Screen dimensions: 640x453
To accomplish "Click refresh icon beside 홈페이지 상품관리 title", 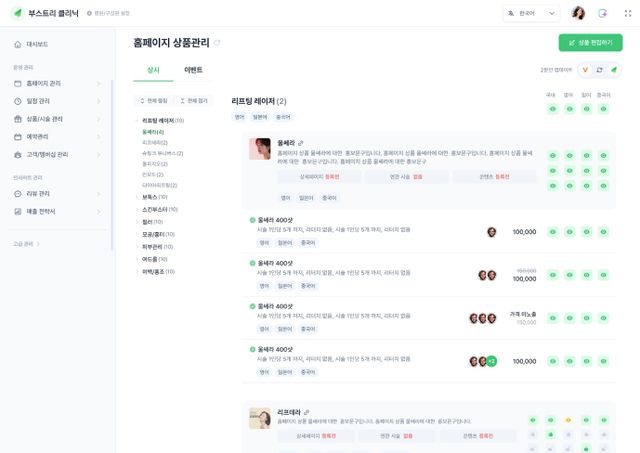I will pyautogui.click(x=217, y=43).
